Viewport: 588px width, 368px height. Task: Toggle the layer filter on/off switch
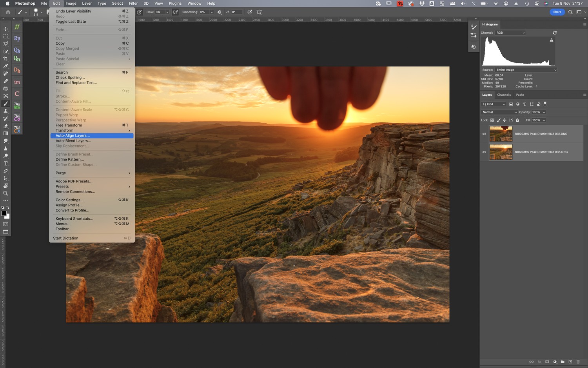[x=545, y=104]
